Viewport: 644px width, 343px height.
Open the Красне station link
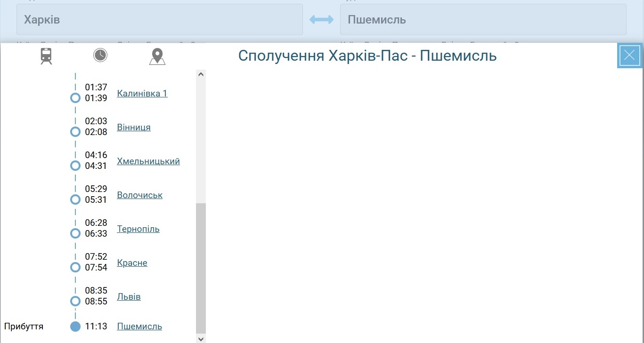[132, 263]
